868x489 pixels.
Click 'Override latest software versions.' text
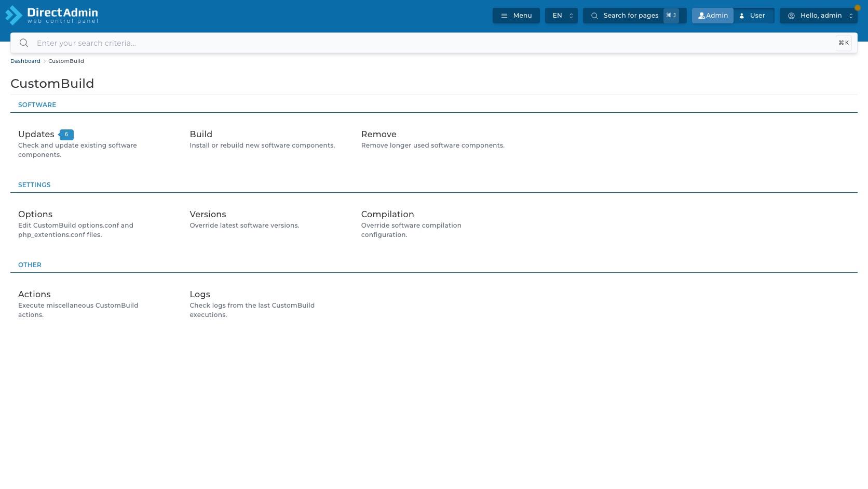(245, 226)
